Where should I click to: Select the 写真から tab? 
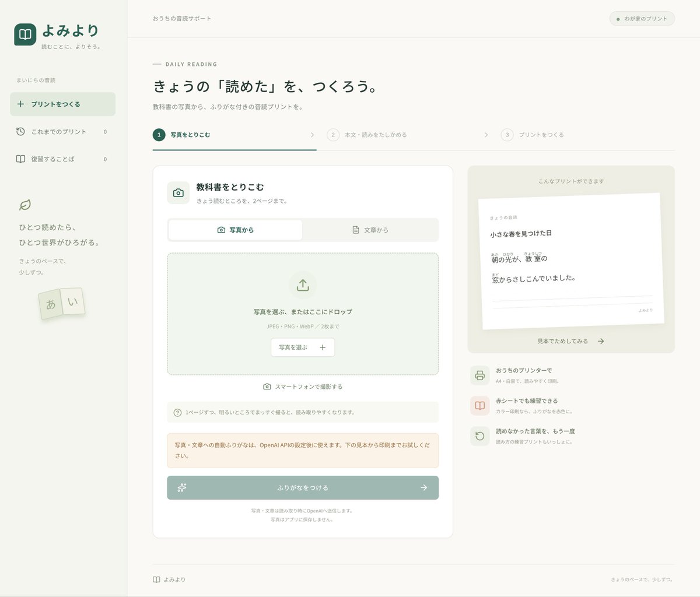pos(236,230)
